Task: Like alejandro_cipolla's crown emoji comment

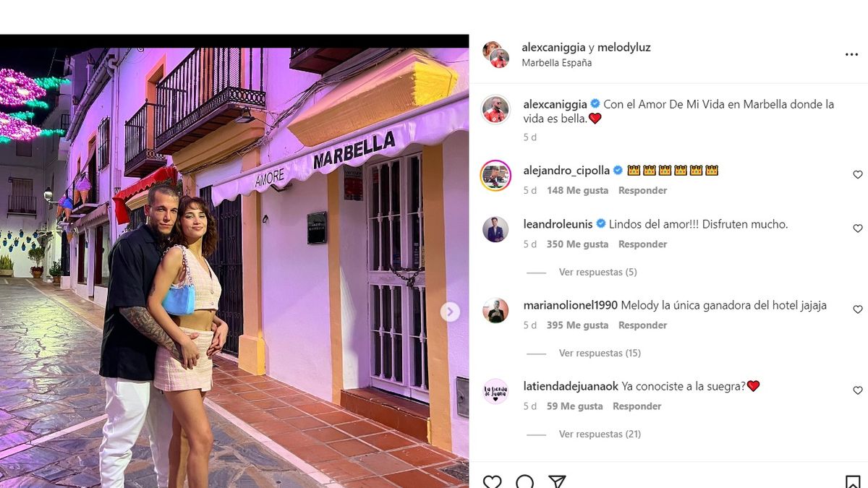Action: pos(858,175)
